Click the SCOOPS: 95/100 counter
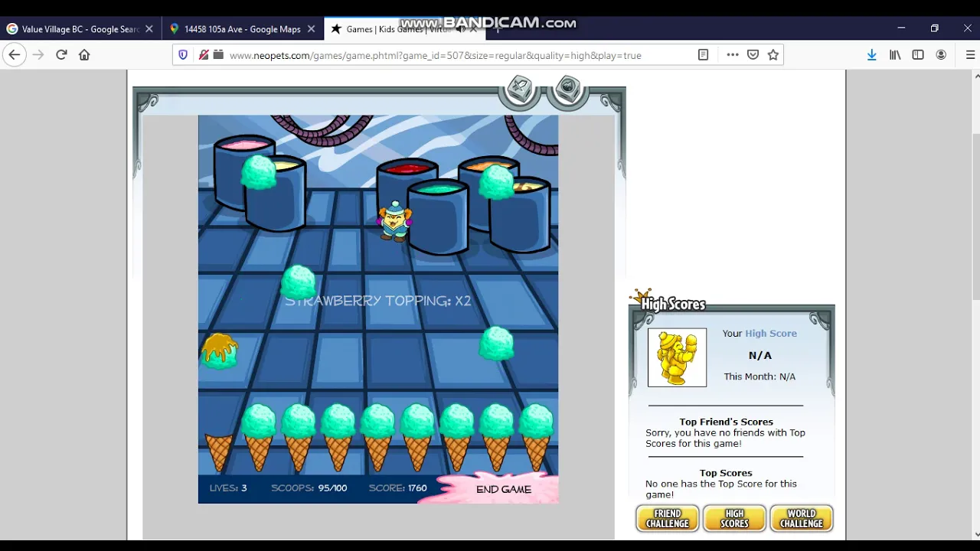Image resolution: width=980 pixels, height=551 pixels. point(309,487)
